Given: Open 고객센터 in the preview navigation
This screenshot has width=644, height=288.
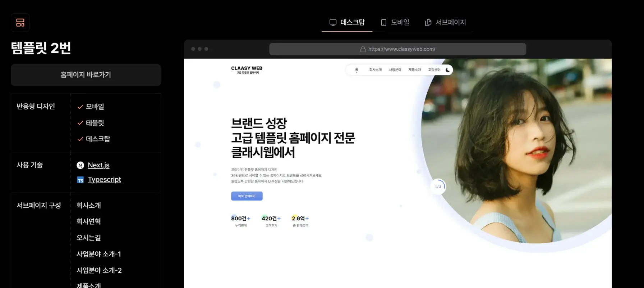Looking at the screenshot, I should pos(434,70).
